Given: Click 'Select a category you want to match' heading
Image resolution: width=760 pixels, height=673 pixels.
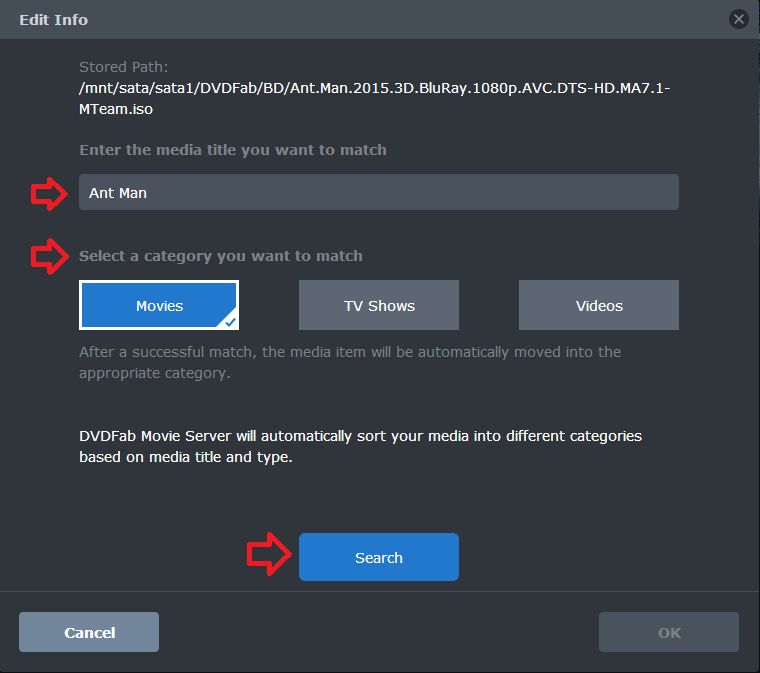Looking at the screenshot, I should (221, 256).
